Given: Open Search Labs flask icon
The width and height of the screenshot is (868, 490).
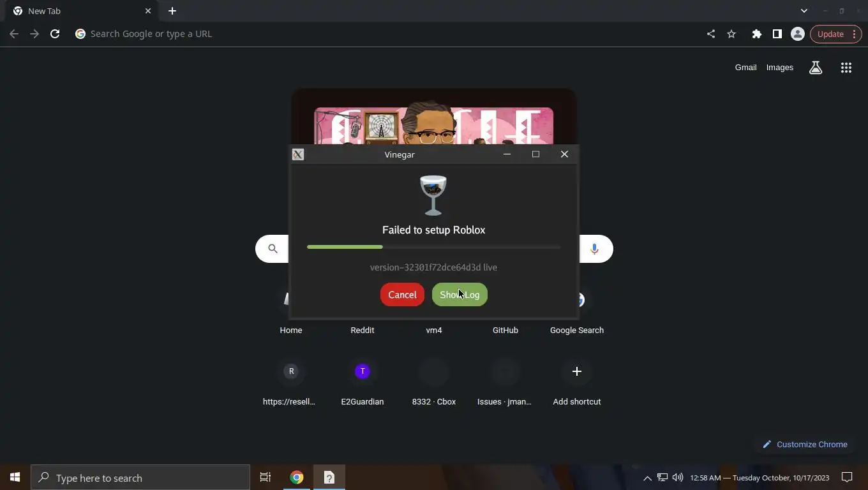Looking at the screenshot, I should (816, 68).
